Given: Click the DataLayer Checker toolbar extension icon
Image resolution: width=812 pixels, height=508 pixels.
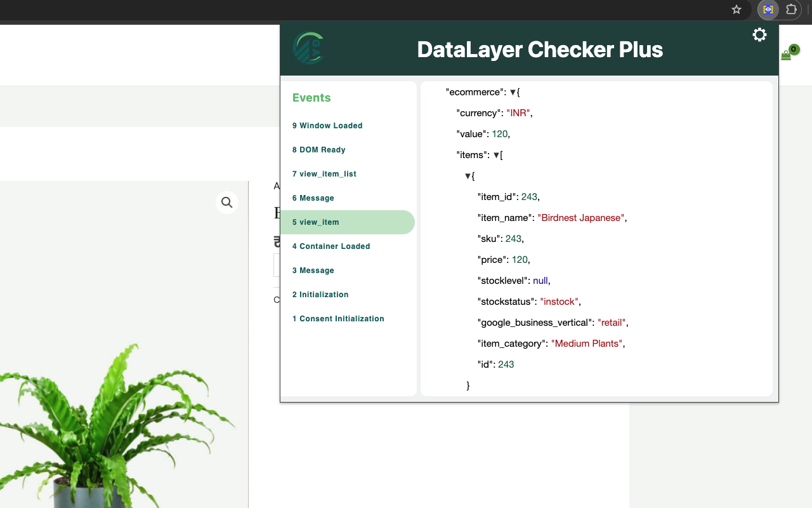Looking at the screenshot, I should (x=768, y=10).
